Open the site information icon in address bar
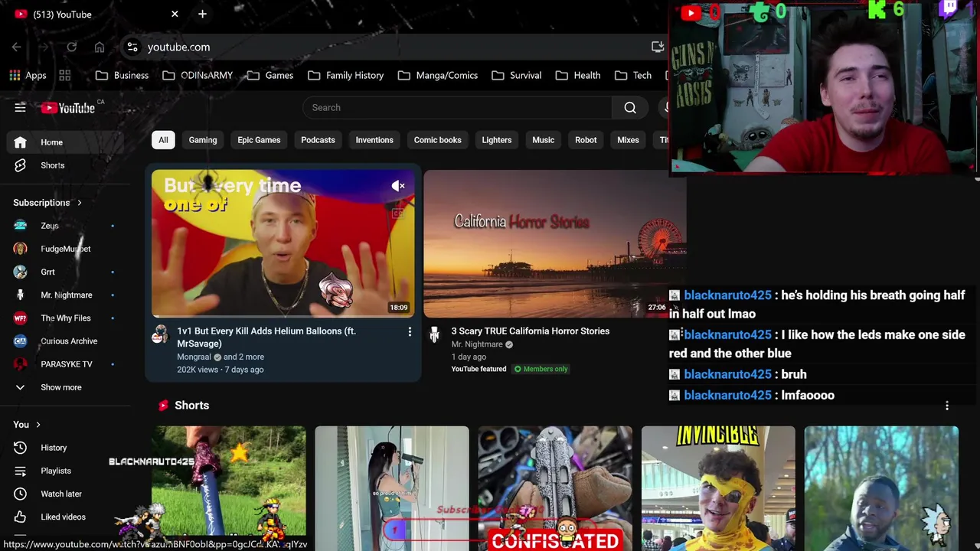The width and height of the screenshot is (980, 551). (132, 47)
